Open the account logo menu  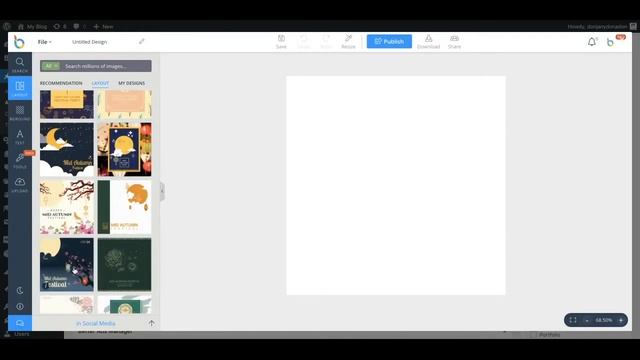611,42
